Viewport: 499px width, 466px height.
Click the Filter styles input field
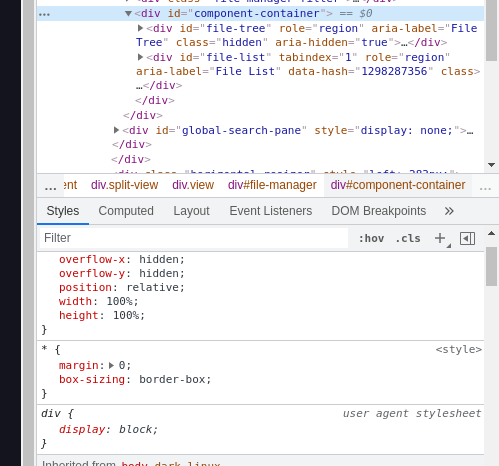pos(194,238)
